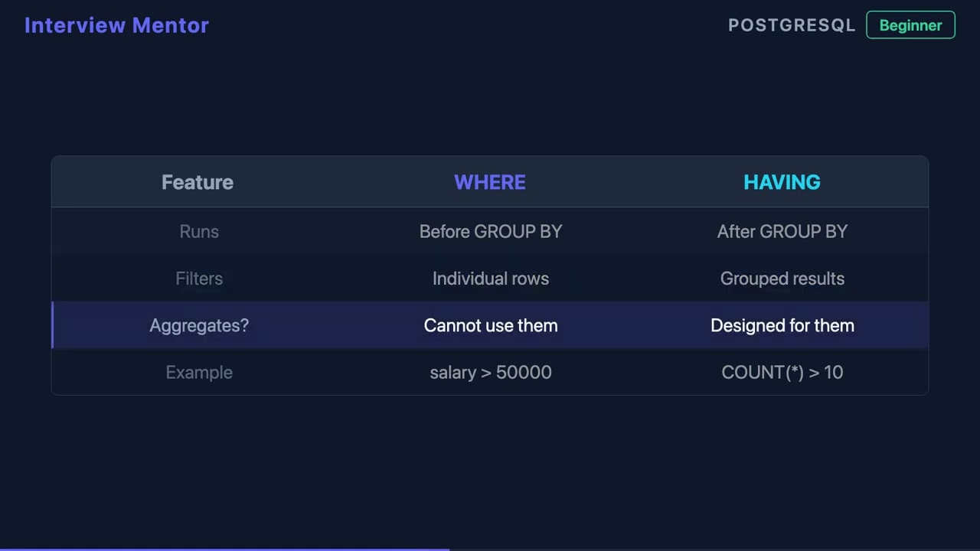Image resolution: width=980 pixels, height=551 pixels.
Task: Click the After GROUP BY cell
Action: coord(782,231)
